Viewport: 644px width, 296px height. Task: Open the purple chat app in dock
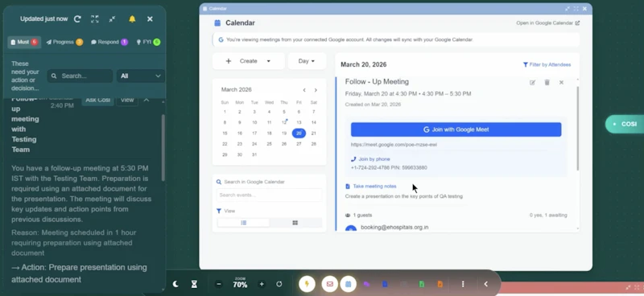(x=367, y=284)
